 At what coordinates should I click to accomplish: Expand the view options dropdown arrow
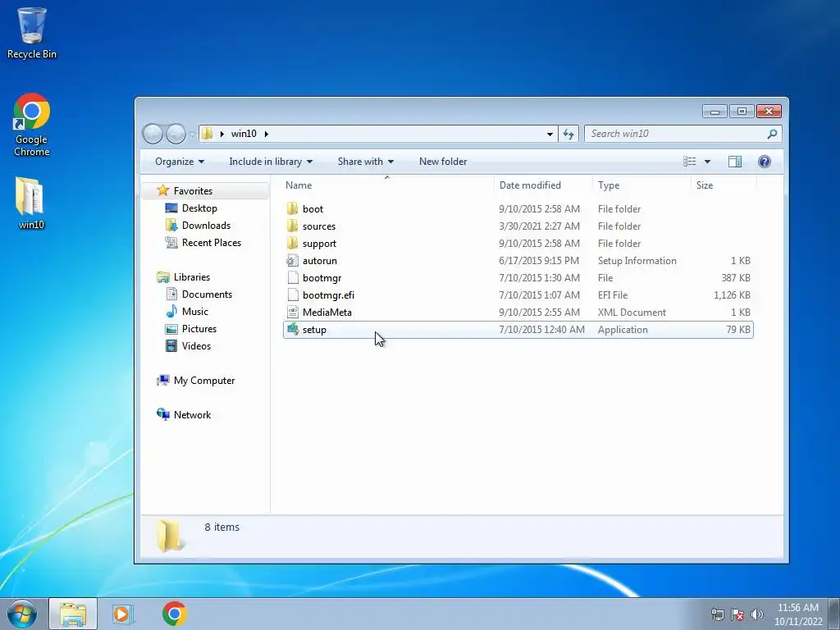point(707,162)
